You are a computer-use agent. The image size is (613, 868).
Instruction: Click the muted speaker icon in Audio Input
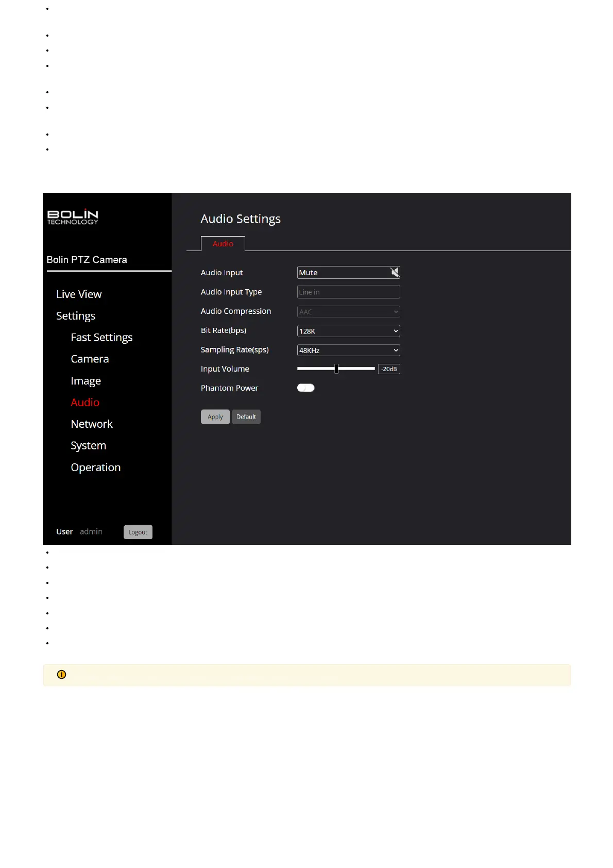(x=395, y=272)
